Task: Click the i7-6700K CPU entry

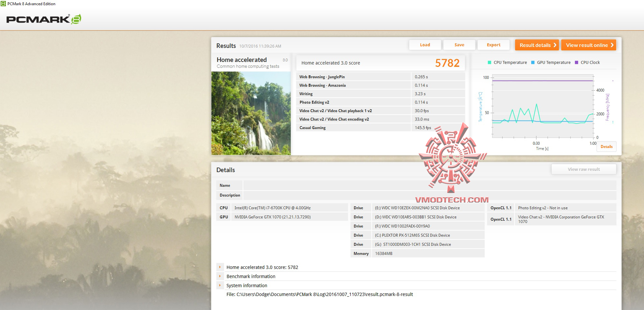Action: point(272,208)
